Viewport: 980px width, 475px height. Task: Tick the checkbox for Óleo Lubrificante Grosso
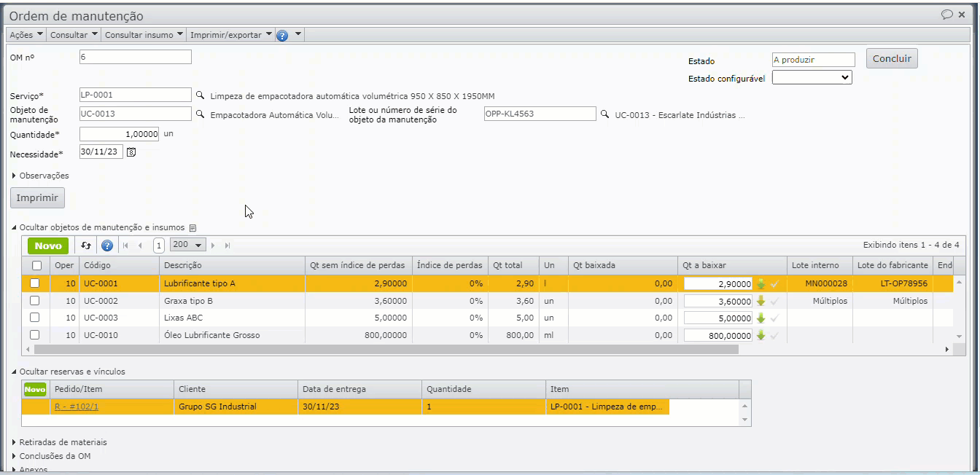[x=35, y=335]
